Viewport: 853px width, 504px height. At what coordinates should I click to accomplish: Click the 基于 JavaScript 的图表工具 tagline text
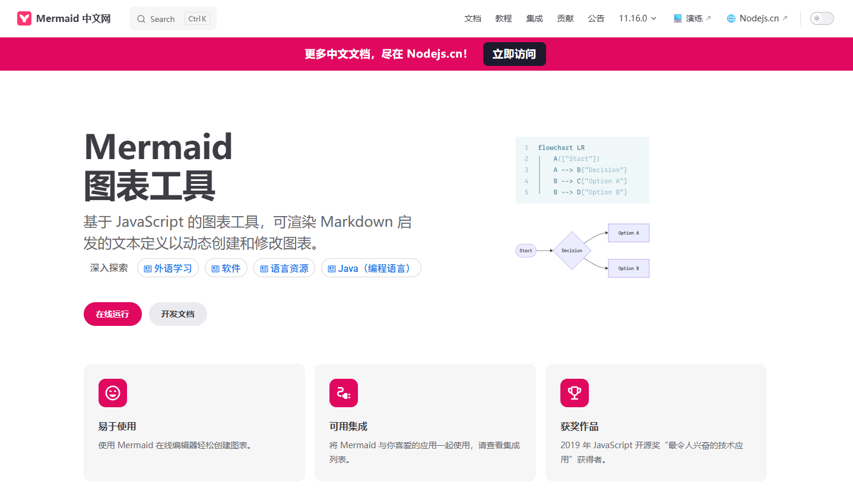click(248, 232)
